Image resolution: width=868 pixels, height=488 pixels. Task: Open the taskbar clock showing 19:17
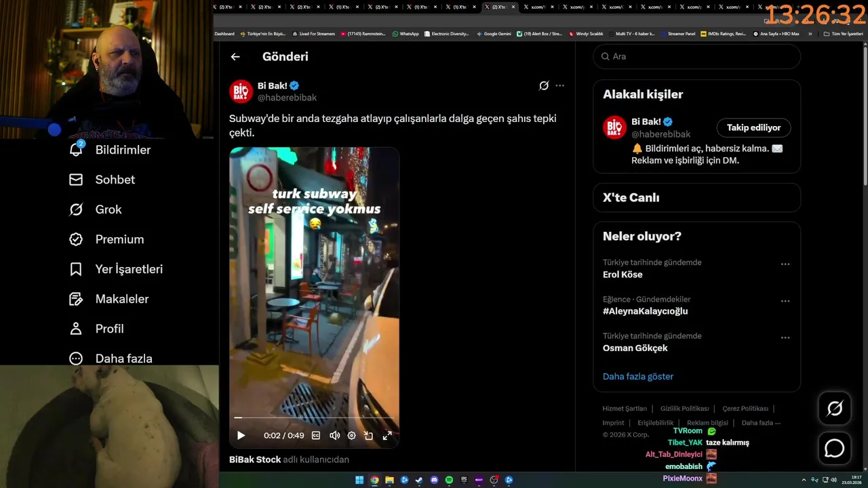[x=851, y=480]
